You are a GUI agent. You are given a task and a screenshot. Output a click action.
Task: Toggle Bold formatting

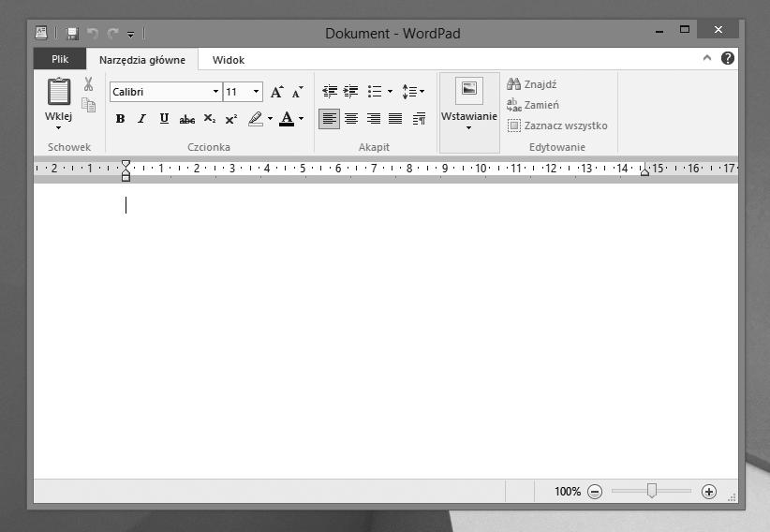click(x=120, y=118)
